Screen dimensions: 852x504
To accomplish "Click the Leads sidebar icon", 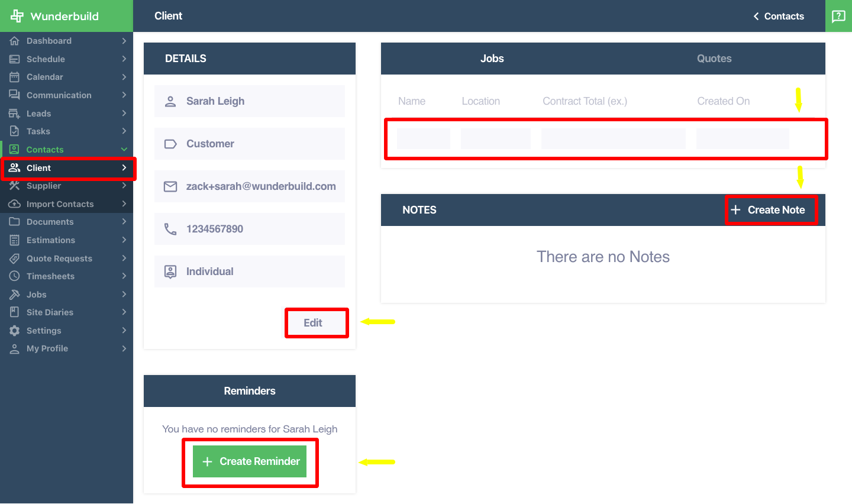I will (x=15, y=114).
